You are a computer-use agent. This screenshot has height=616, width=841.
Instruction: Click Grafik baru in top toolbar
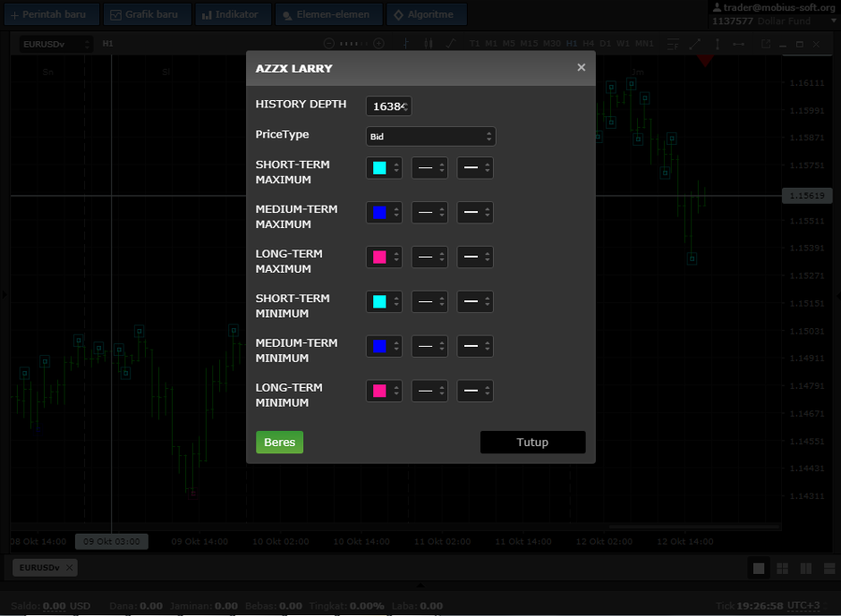coord(146,14)
